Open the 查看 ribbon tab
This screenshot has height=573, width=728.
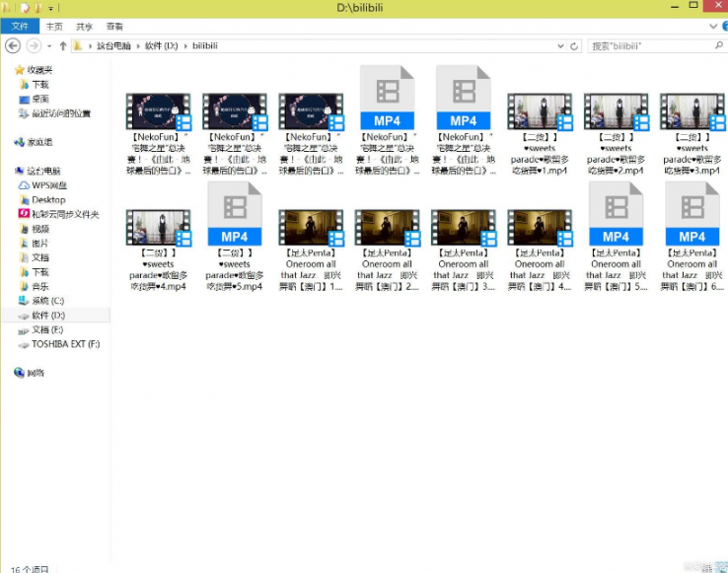coord(114,27)
